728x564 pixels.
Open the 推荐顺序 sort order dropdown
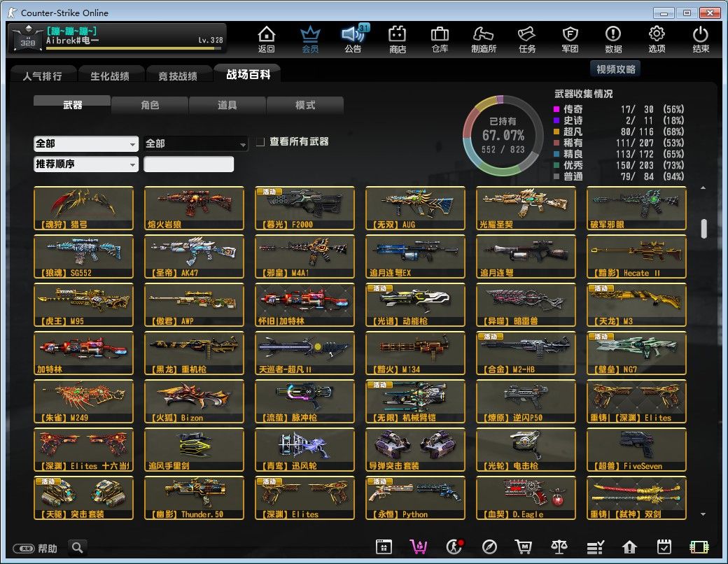click(x=86, y=164)
